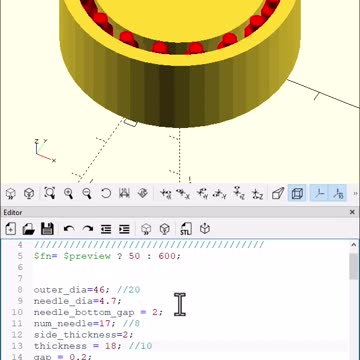Click the Export as STL icon
Image resolution: width=360 pixels, height=360 pixels.
pyautogui.click(x=186, y=229)
